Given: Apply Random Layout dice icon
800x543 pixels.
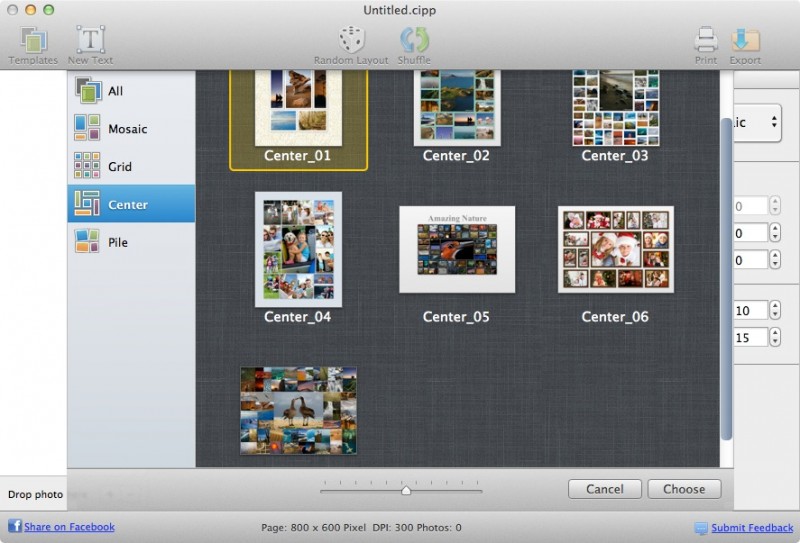Looking at the screenshot, I should click(351, 41).
